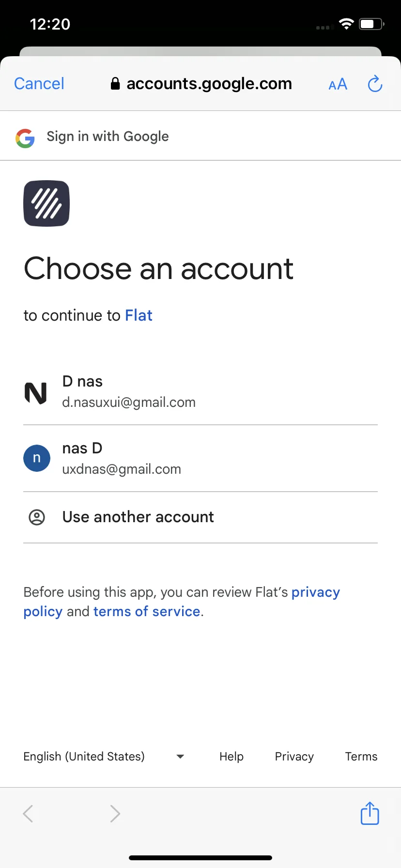Screen dimensions: 401x868
Task: Tap the Google G logo
Action: click(25, 138)
